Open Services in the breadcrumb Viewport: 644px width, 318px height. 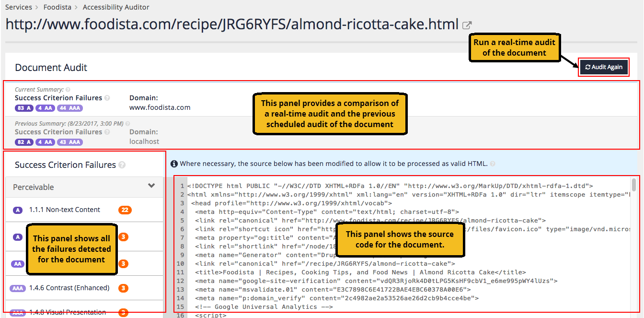pyautogui.click(x=18, y=7)
